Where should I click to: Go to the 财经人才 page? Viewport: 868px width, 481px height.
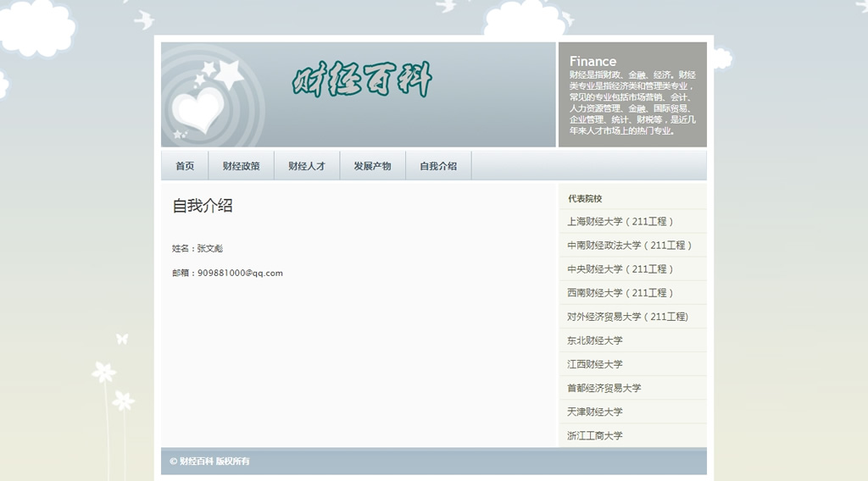(x=306, y=166)
